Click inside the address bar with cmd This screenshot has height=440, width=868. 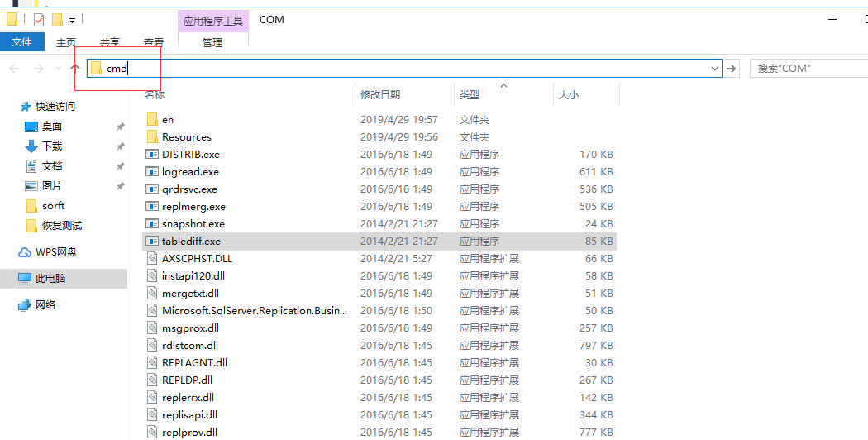404,68
